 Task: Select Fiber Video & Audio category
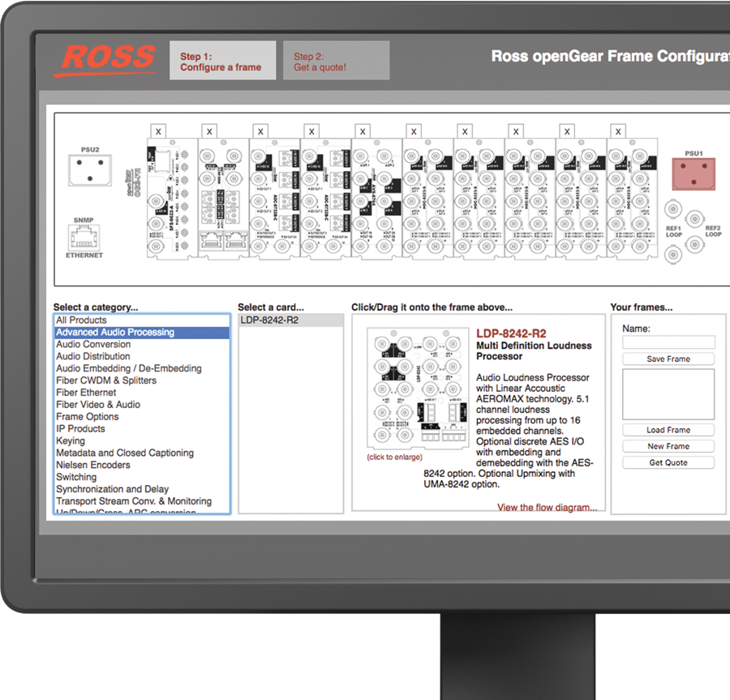142,405
